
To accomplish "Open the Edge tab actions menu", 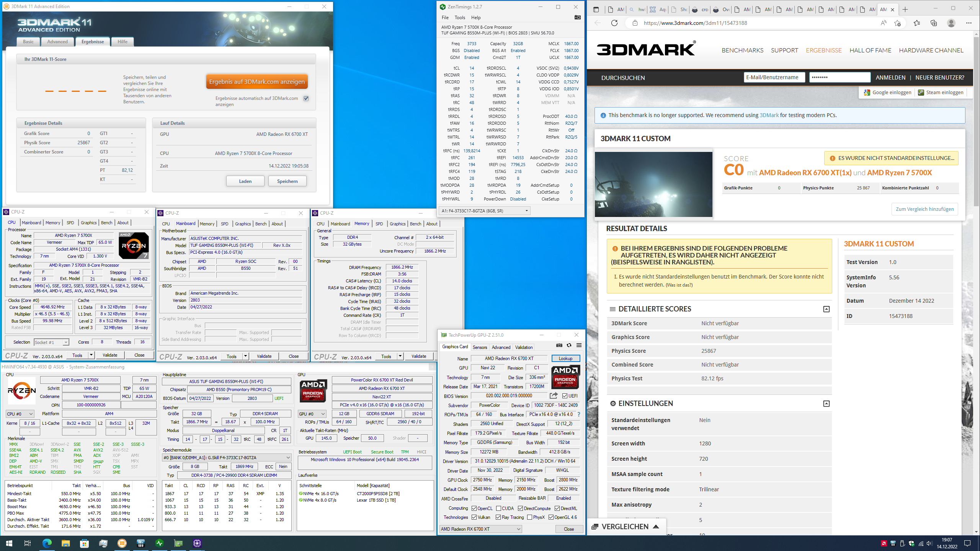I will tap(596, 10).
